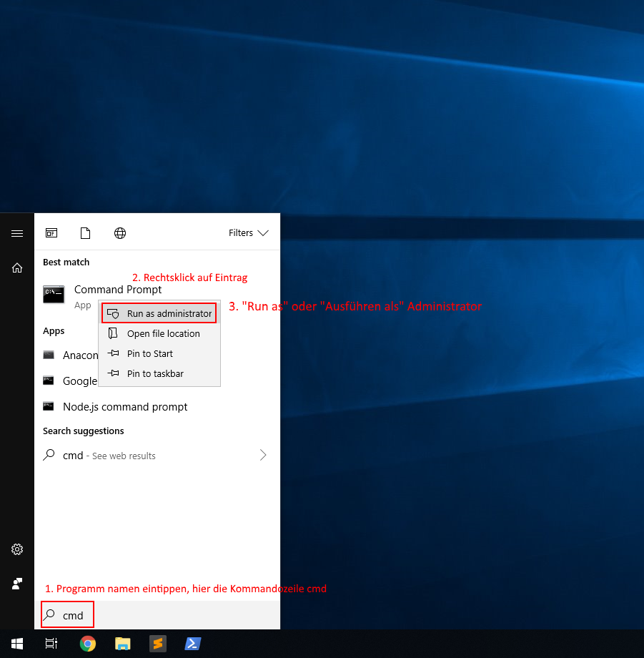The width and height of the screenshot is (644, 658).
Task: Filter search results by Apps icon
Action: pos(51,233)
